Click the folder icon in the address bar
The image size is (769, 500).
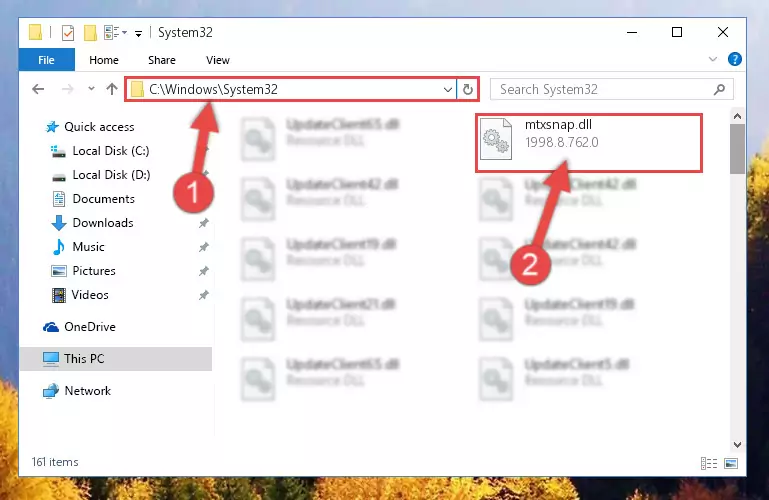[x=137, y=89]
